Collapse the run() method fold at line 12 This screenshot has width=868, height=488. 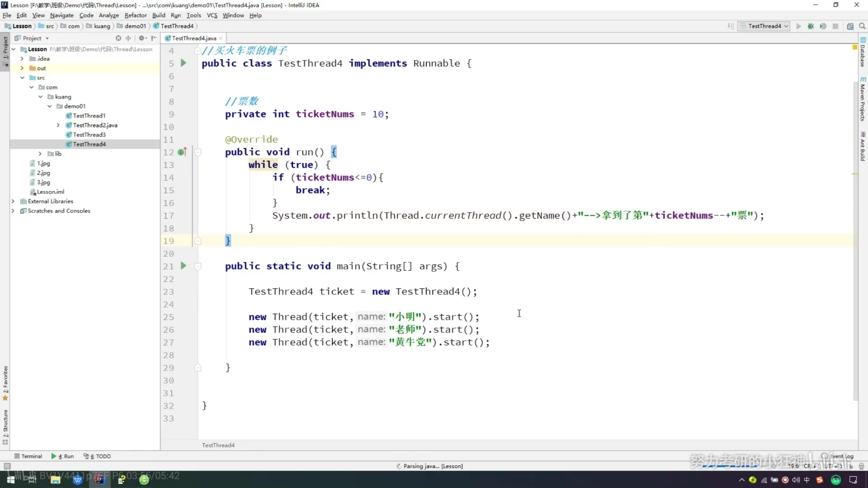pyautogui.click(x=198, y=152)
